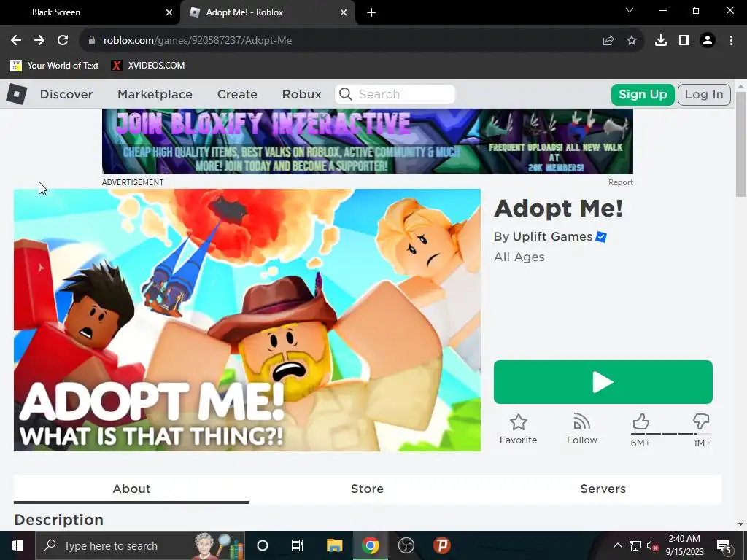Image resolution: width=747 pixels, height=560 pixels.
Task: Click the Cortana circle on taskbar
Action: pyautogui.click(x=263, y=545)
